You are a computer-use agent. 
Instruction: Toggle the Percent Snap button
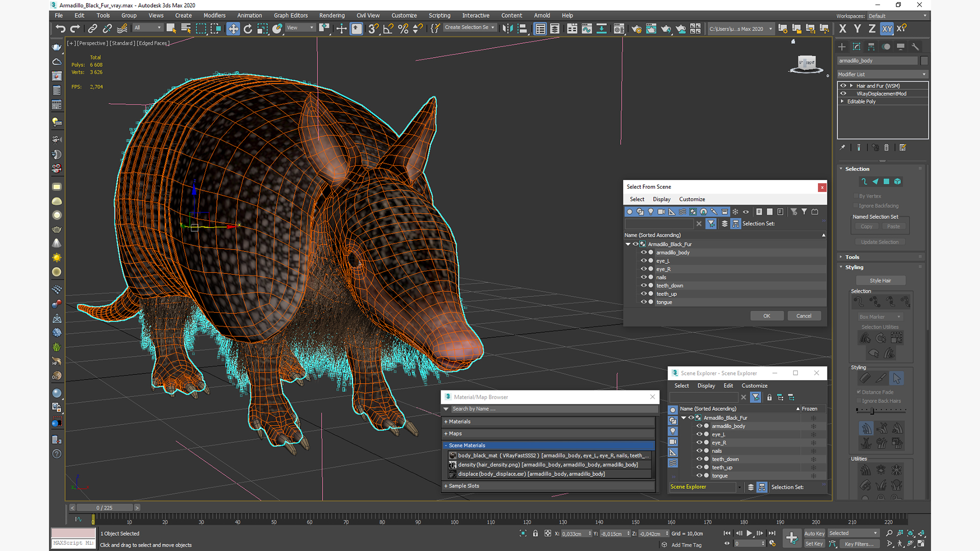403,29
